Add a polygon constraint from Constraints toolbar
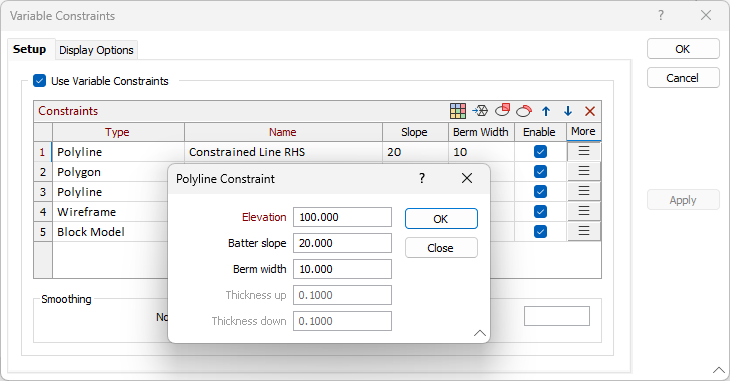The height and width of the screenshot is (381, 730). click(x=502, y=110)
